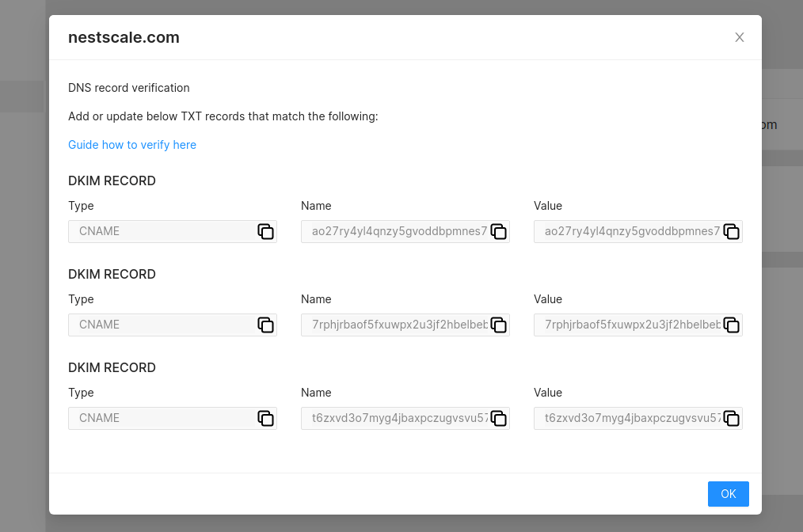Screen dimensions: 803x532
Task: Copy the second record's Value content
Action: (x=732, y=325)
